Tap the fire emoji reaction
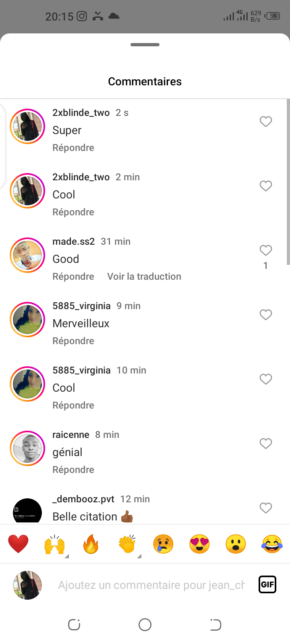The image size is (290, 644). pos(91,544)
